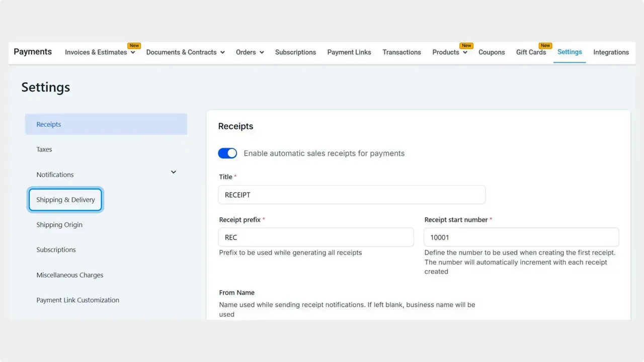The width and height of the screenshot is (644, 362).
Task: Open Shipping & Delivery settings
Action: [65, 200]
